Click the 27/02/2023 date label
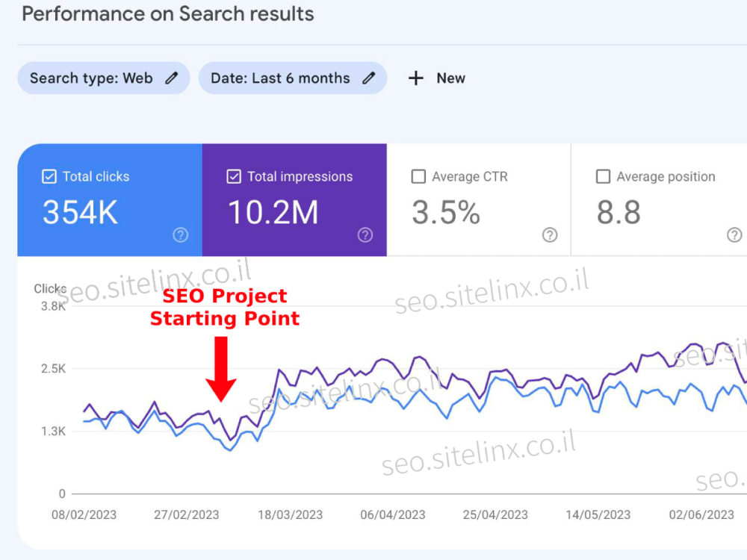747x560 pixels. coord(186,514)
